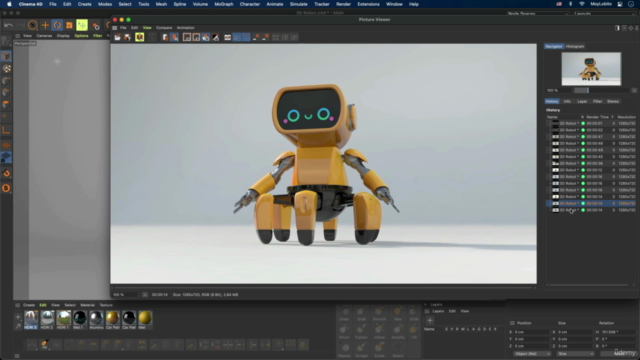Open the viewport Display menu
The width and height of the screenshot is (640, 360).
[63, 36]
